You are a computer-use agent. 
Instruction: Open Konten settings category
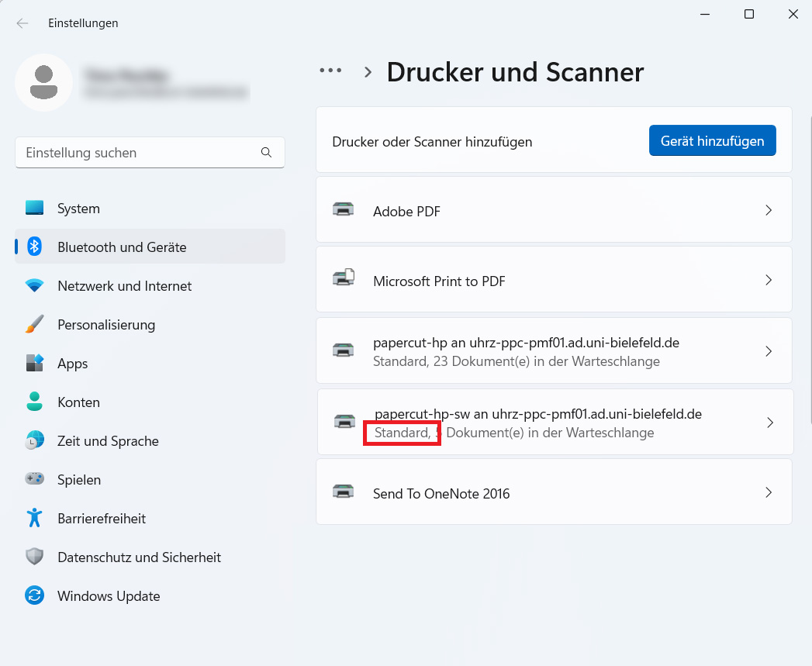(x=150, y=402)
